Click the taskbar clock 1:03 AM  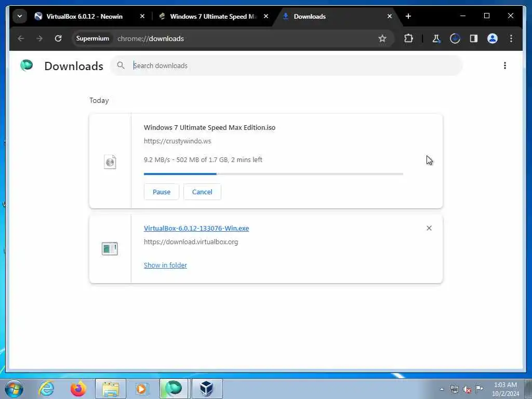pos(505,385)
